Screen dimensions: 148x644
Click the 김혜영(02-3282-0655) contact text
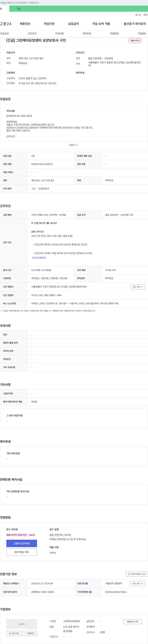43,592
